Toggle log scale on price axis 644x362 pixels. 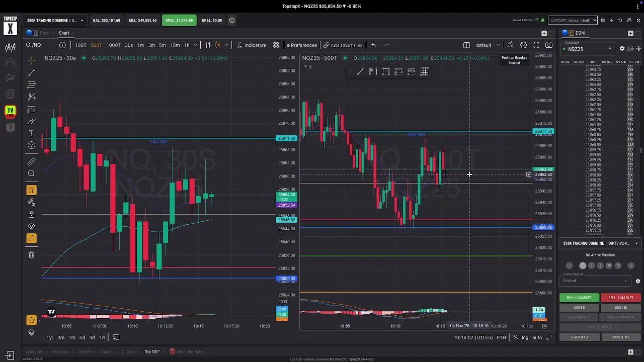(x=525, y=337)
